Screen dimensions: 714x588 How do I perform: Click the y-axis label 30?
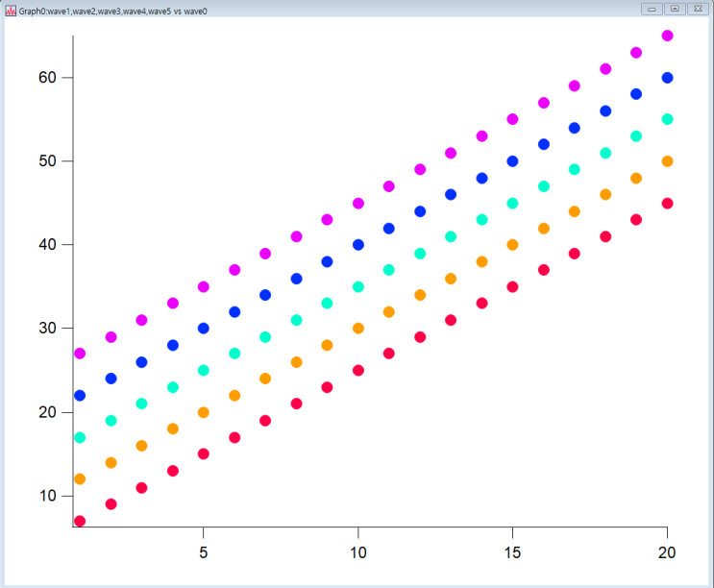47,328
